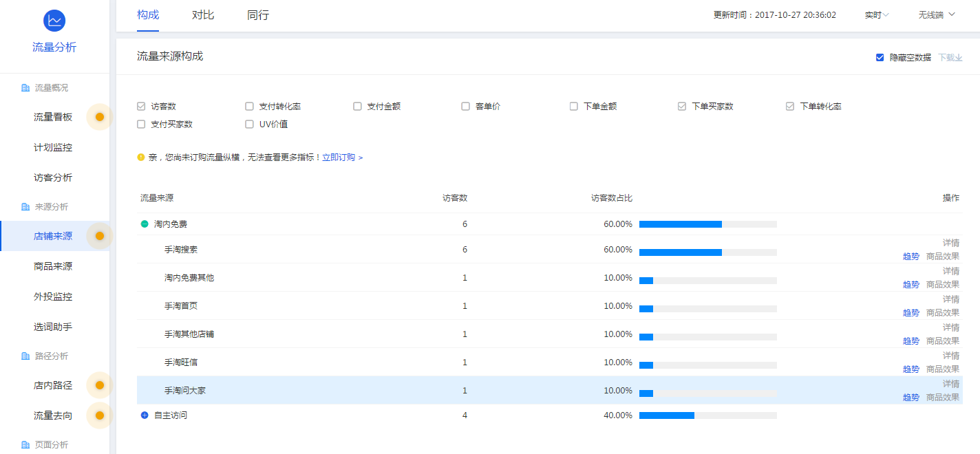The height and width of the screenshot is (454, 980).
Task: Click the orange dot beside 店铺来源
Action: coord(100,236)
